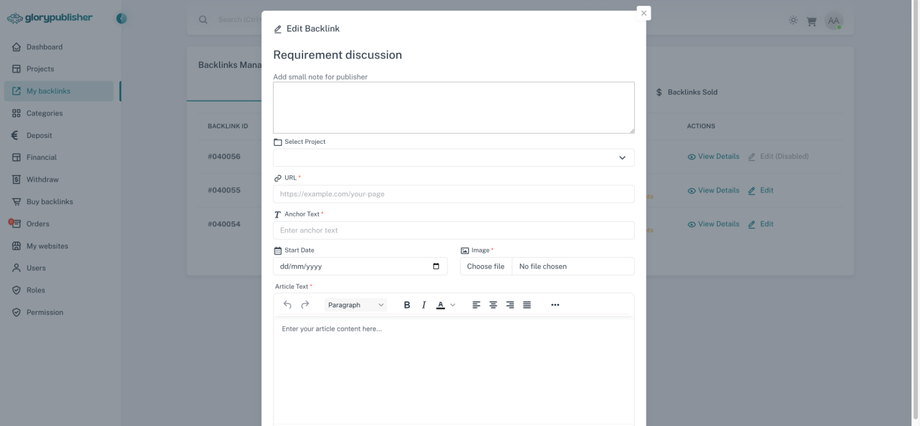Toggle bold formatting in Article Text
Image resolution: width=920 pixels, height=426 pixels.
coord(407,305)
